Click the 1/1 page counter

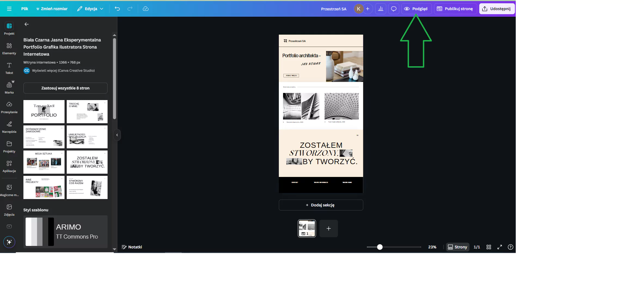tap(477, 247)
